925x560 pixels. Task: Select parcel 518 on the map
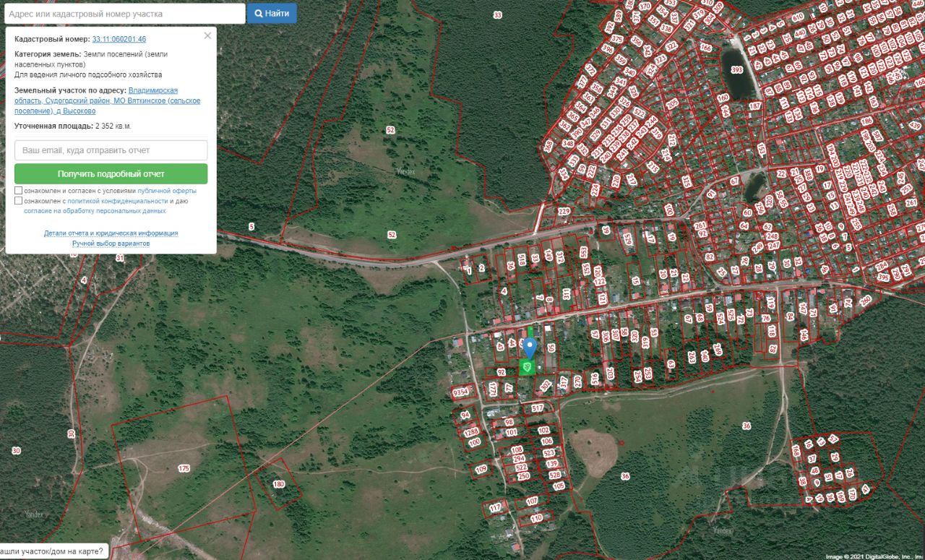(521, 258)
